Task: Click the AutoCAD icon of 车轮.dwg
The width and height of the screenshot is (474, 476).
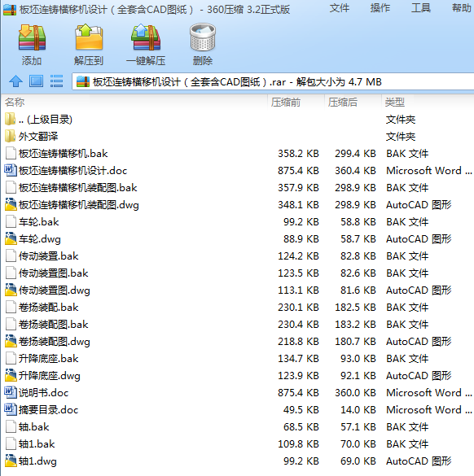Action: click(x=11, y=238)
